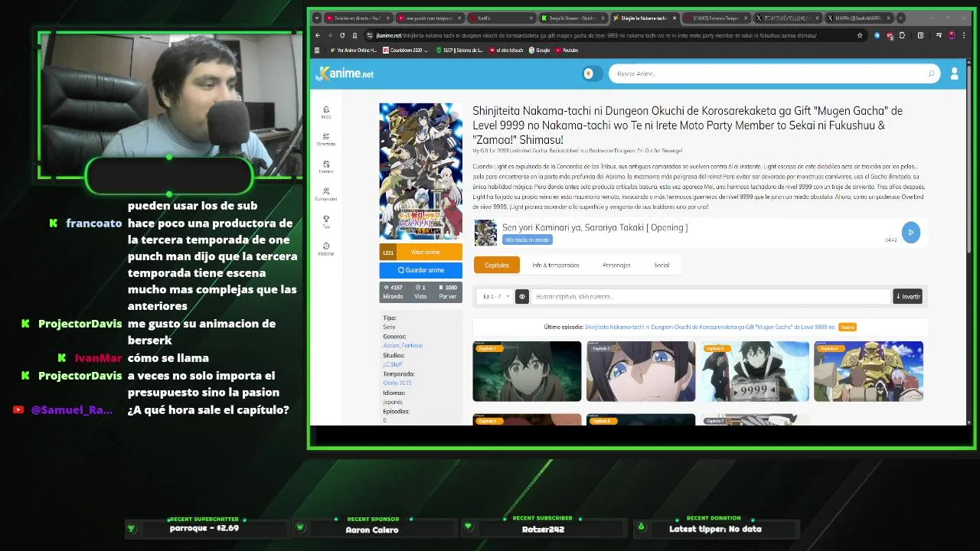Image resolution: width=980 pixels, height=551 pixels.
Task: Click the Nuevo badge
Action: [847, 327]
